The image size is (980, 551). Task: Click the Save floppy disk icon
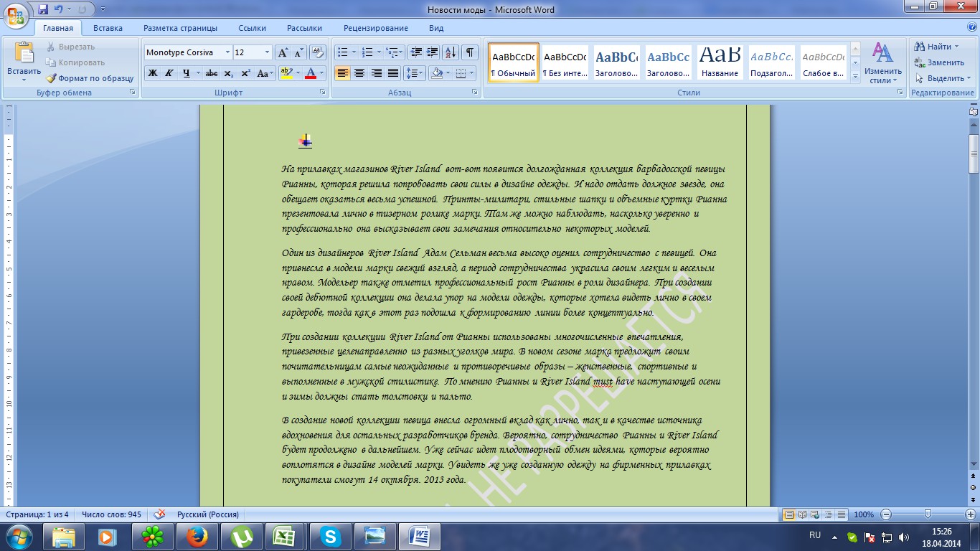coord(43,9)
